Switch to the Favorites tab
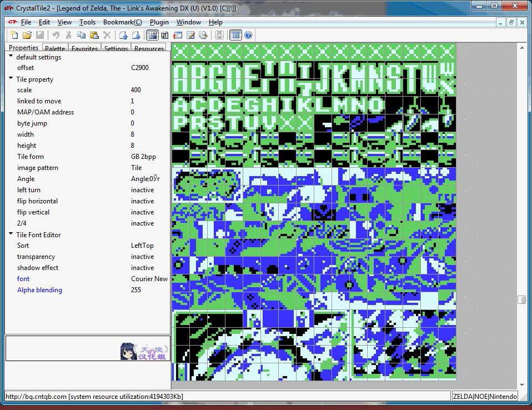The width and height of the screenshot is (532, 410). [85, 48]
